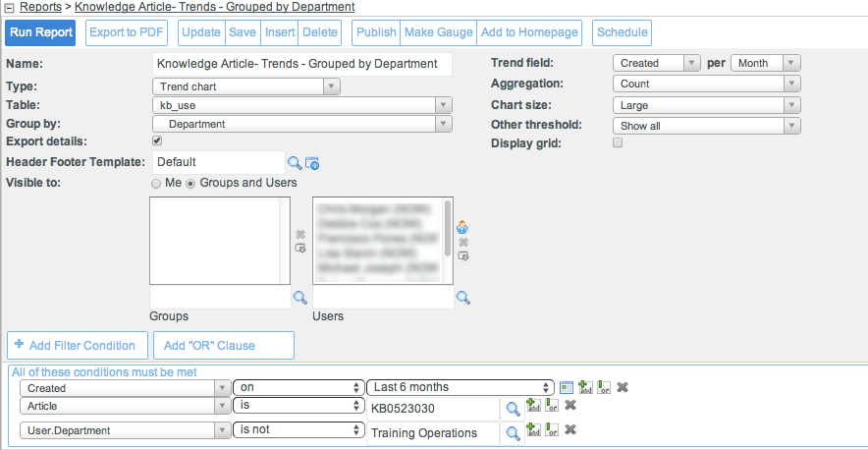Open Header Footer Template record preview icon
The image size is (868, 450).
tap(312, 163)
